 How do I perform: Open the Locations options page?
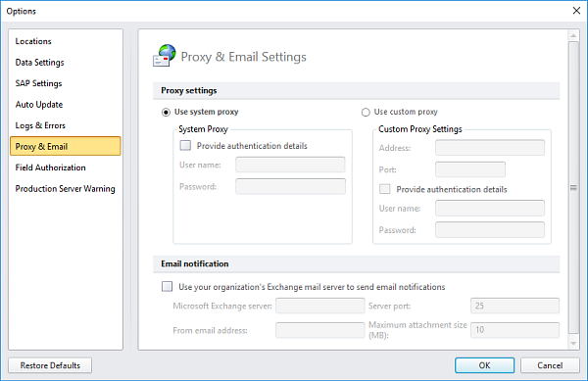point(66,41)
